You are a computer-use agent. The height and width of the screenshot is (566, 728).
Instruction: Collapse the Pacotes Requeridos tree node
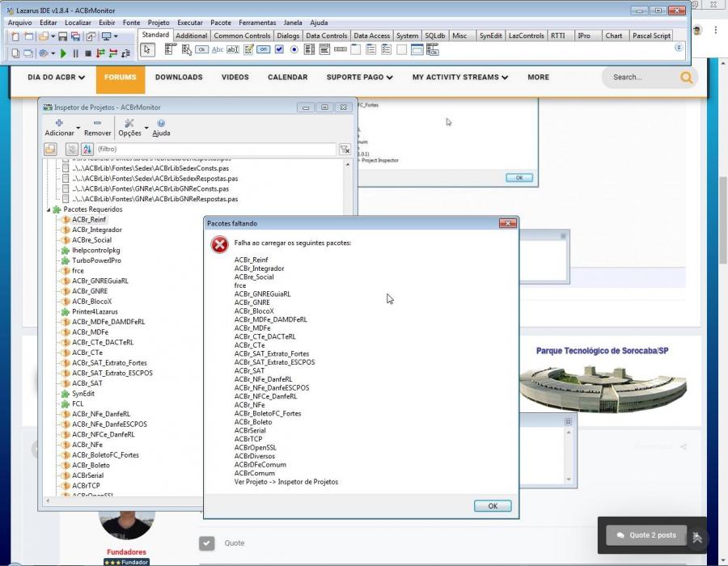pos(49,209)
